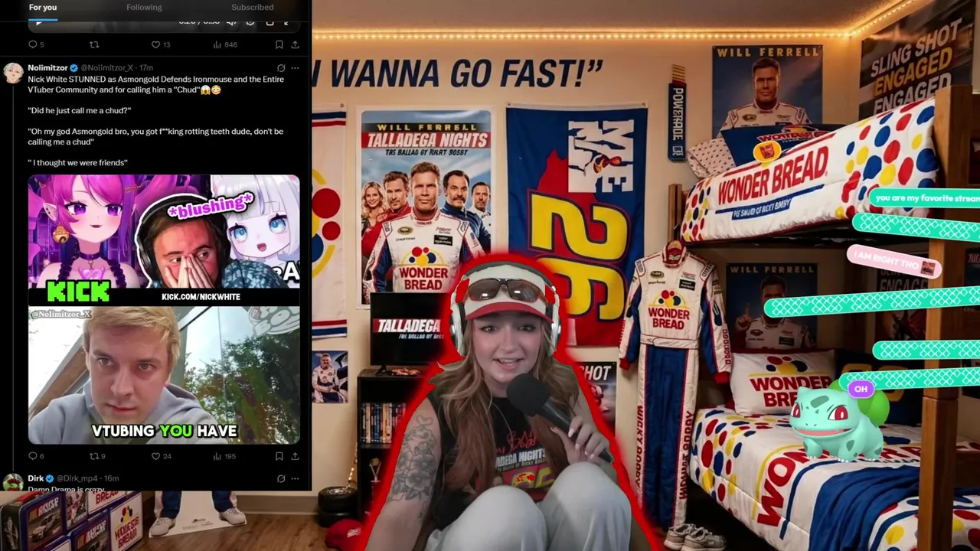Open the KICK blushing video thumbnail
Image resolution: width=980 pixels, height=551 pixels.
point(164,240)
